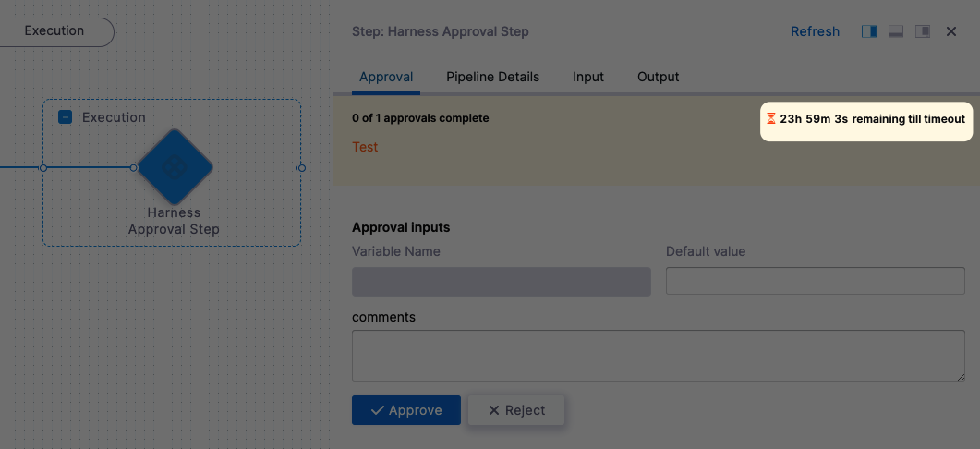Open the Pipeline Details tab
Screen dimensions: 980x449
(x=492, y=77)
